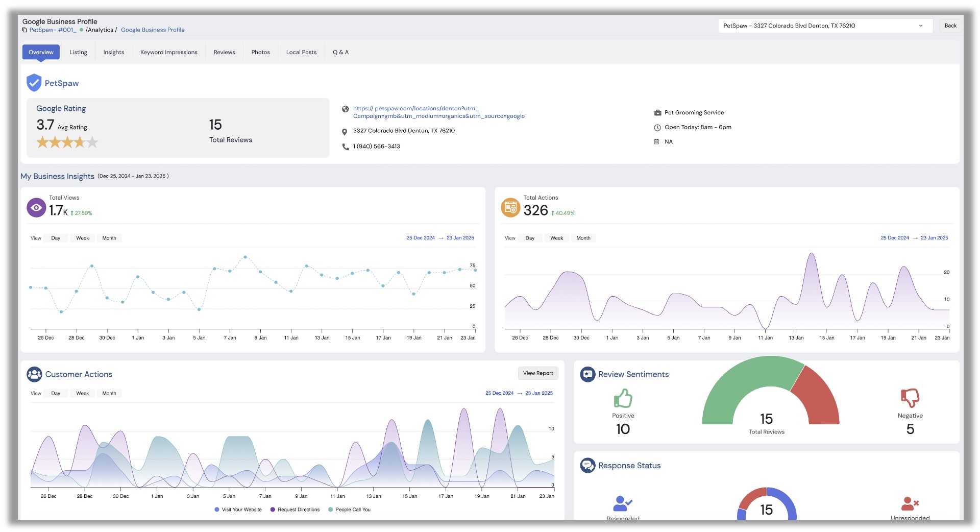Screen dimensions: 980x532
Task: Click end date 23 Jan 2025 in Total Views
Action: (460, 238)
